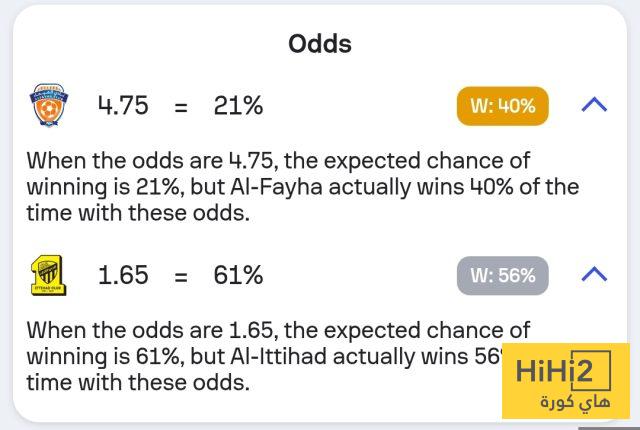This screenshot has height=430, width=640.
Task: Click the equals sign beside 1.65
Action: pos(181,276)
